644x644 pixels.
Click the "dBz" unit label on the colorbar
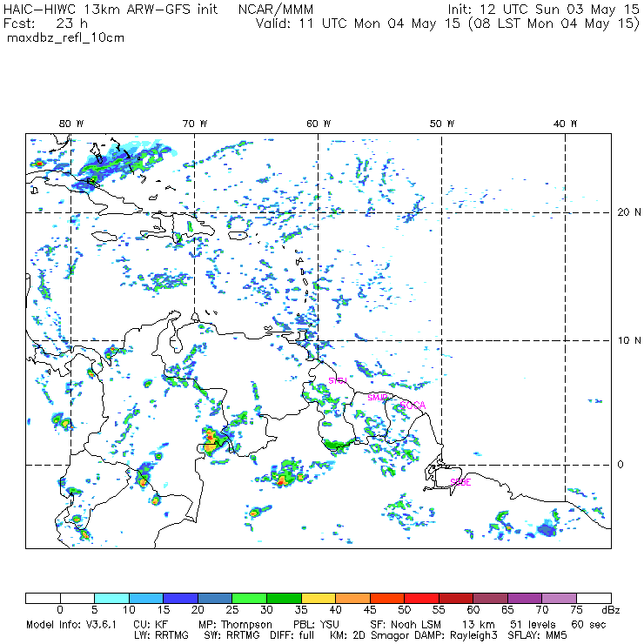610,610
